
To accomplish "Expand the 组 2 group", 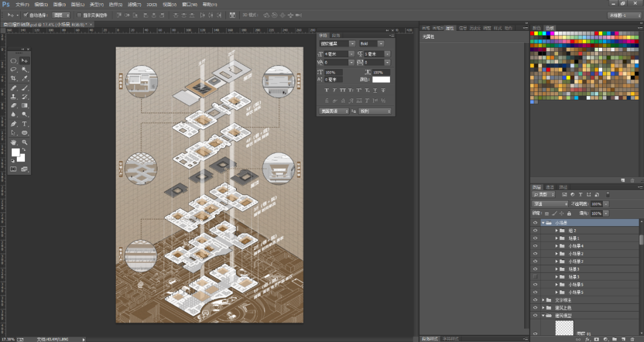I will [x=556, y=230].
